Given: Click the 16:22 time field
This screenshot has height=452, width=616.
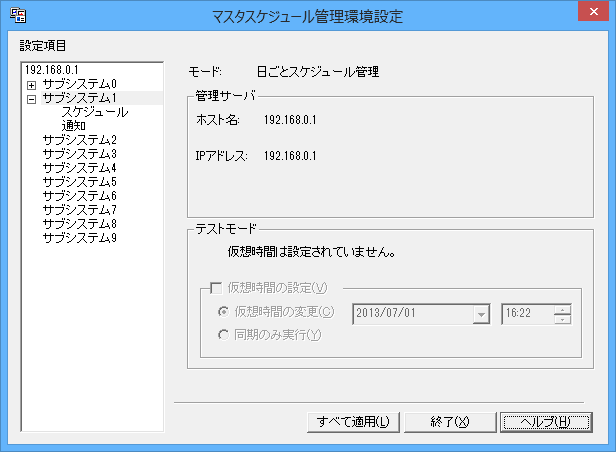Looking at the screenshot, I should point(528,314).
